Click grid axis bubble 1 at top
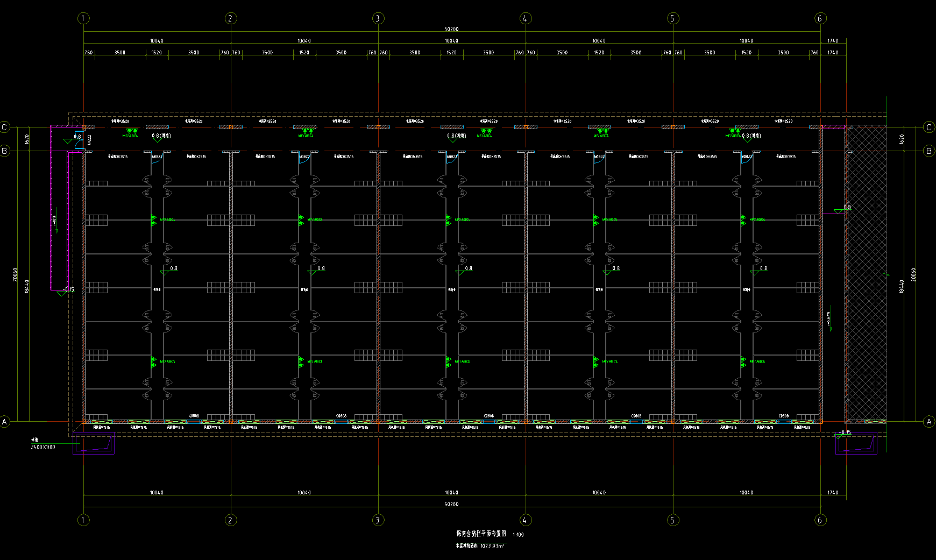The image size is (936, 560). pos(83,18)
